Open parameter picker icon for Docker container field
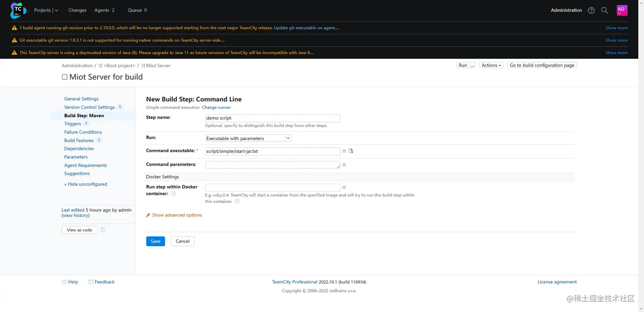 point(344,187)
